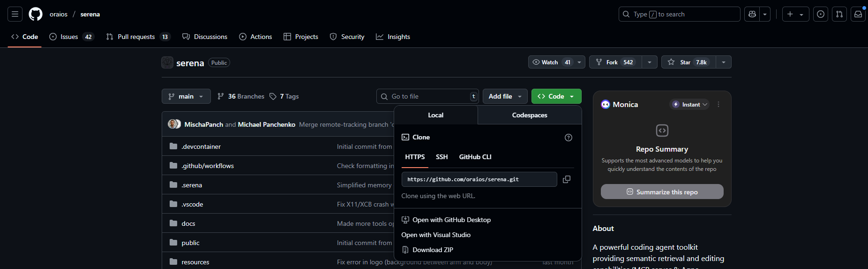Open the public folder

[191, 243]
